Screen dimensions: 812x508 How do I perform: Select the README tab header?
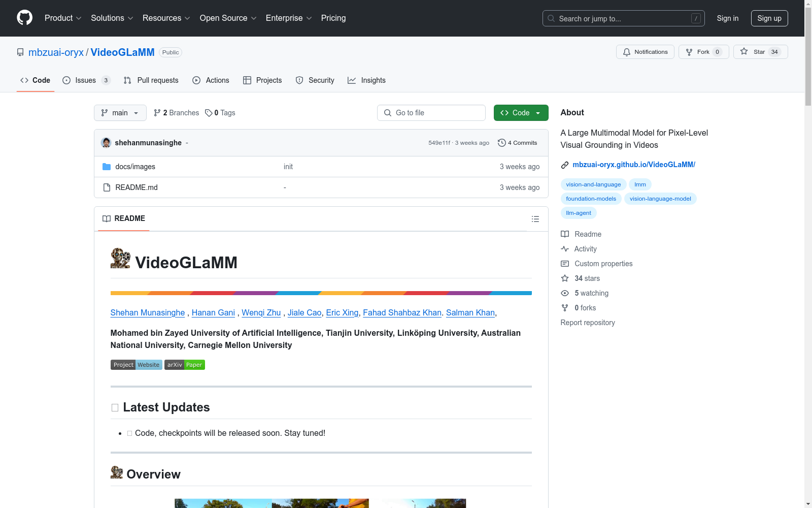(124, 218)
